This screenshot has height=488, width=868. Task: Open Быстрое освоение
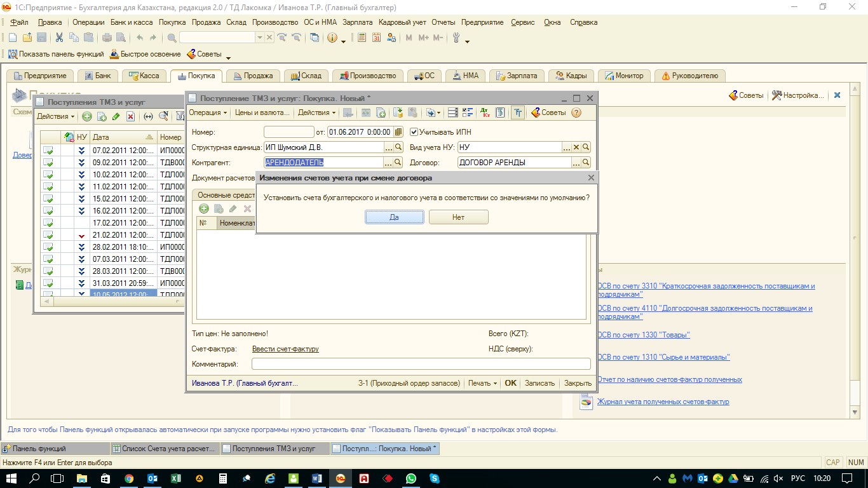(146, 54)
